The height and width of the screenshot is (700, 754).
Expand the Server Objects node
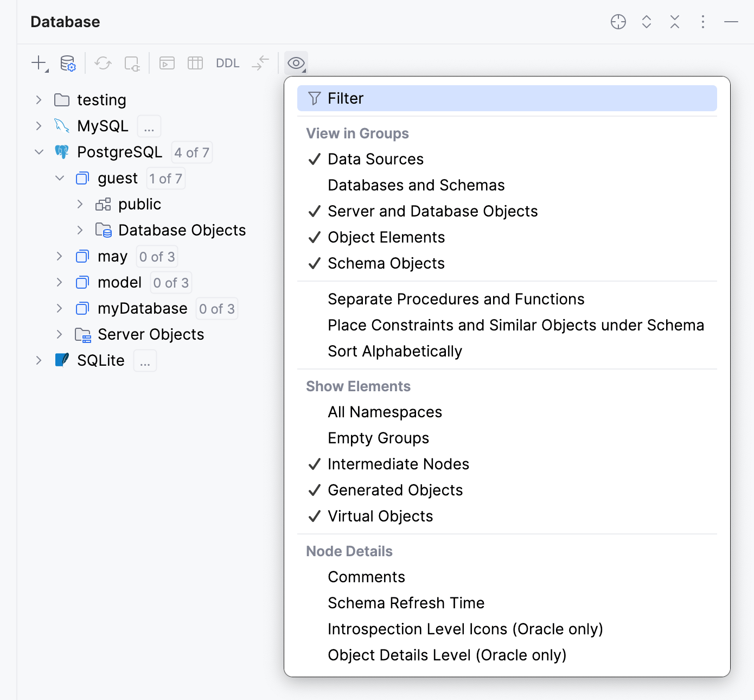pyautogui.click(x=59, y=334)
